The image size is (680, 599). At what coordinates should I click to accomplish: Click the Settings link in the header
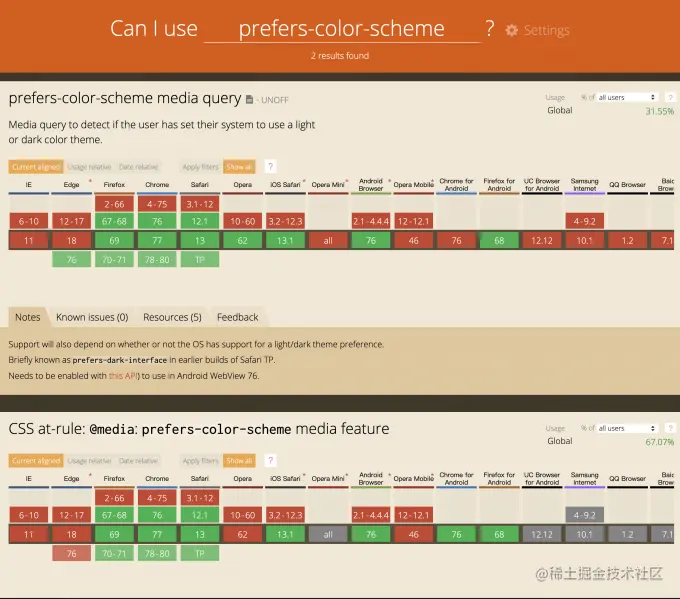pyautogui.click(x=546, y=30)
